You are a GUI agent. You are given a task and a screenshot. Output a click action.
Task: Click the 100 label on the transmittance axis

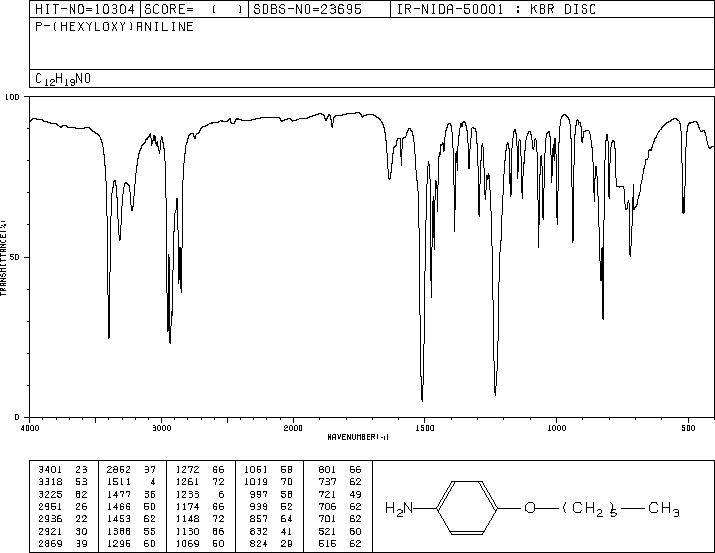12,97
